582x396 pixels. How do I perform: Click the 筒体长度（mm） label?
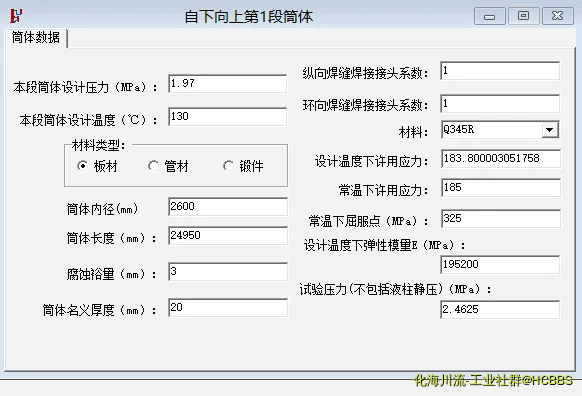click(112, 238)
